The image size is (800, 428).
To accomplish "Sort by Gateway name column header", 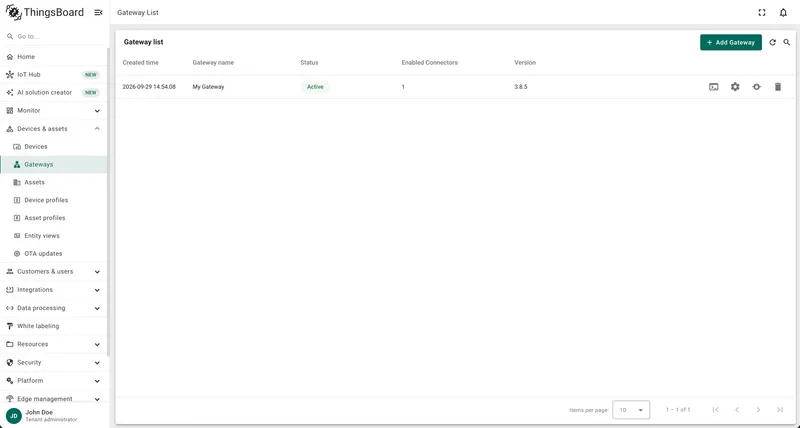I will (x=213, y=63).
